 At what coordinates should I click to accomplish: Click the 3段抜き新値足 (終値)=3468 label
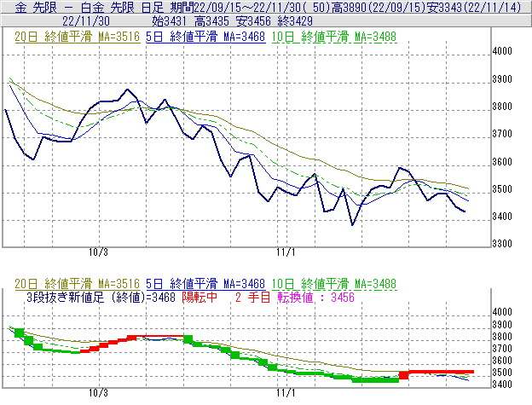click(x=101, y=298)
